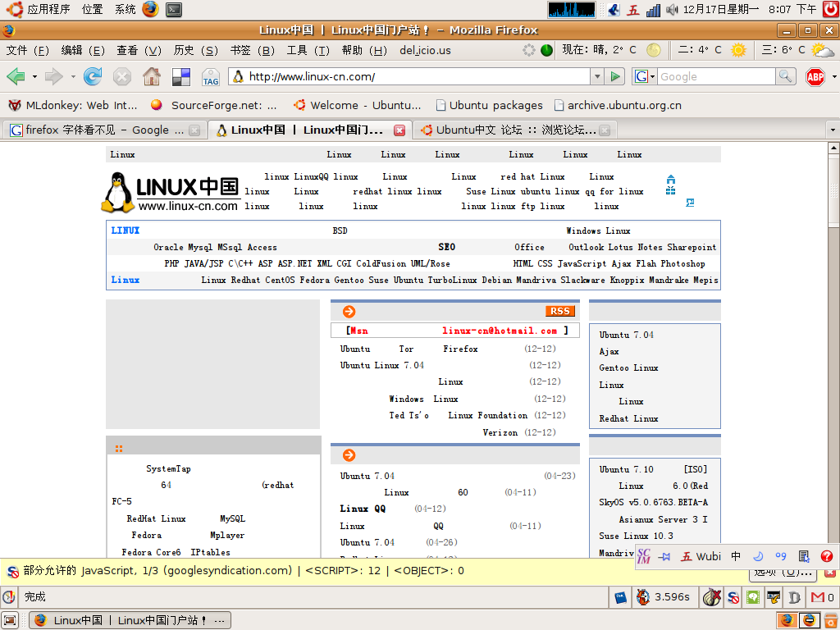Launch Terminal from the top panel
The height and width of the screenshot is (630, 840).
(x=174, y=9)
